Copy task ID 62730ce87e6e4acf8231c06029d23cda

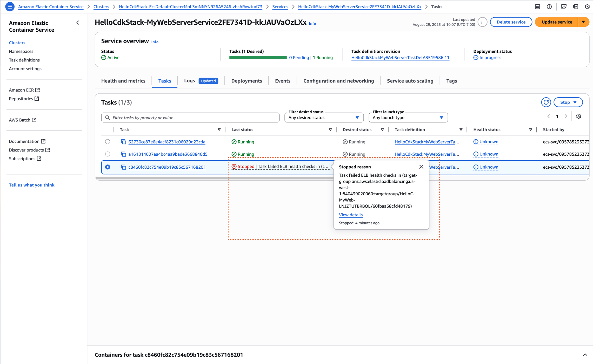click(124, 142)
